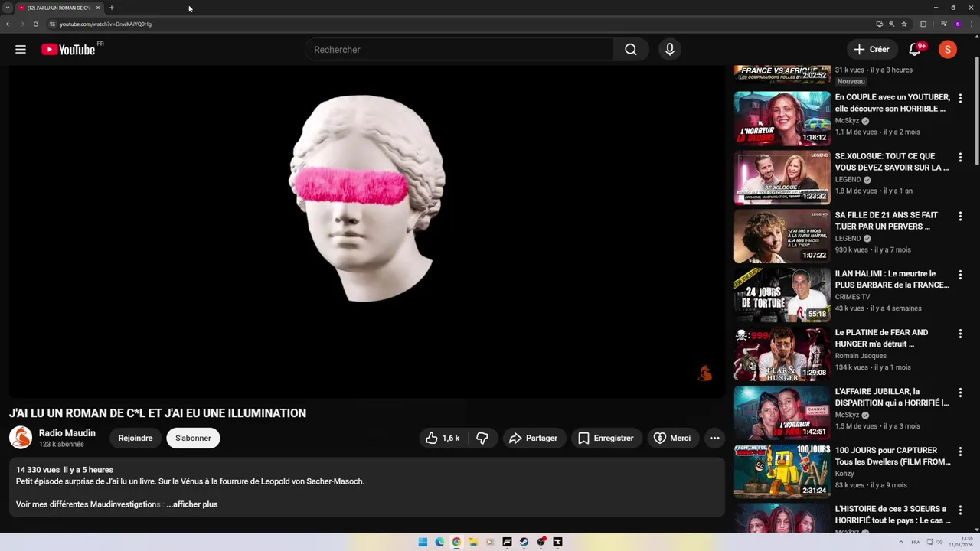Open the L'AFFAIRE JUBILLAR video thumbnail

pos(782,412)
